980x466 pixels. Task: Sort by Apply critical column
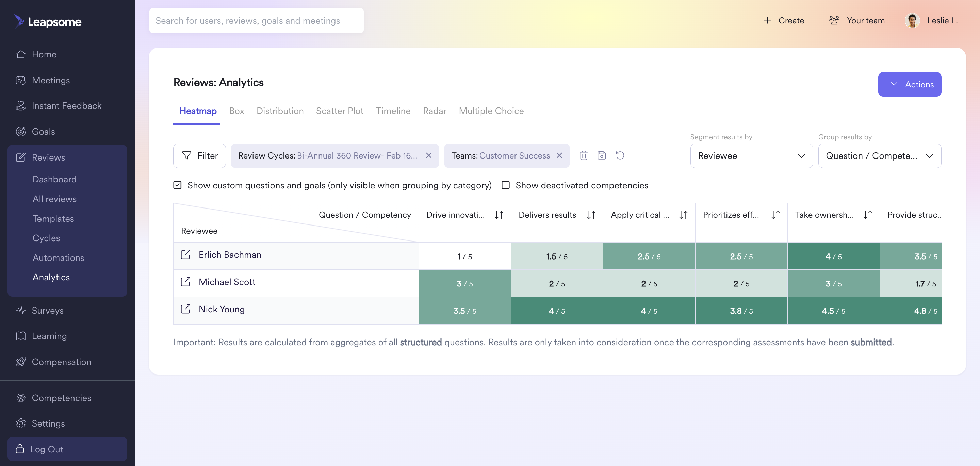[x=683, y=215]
